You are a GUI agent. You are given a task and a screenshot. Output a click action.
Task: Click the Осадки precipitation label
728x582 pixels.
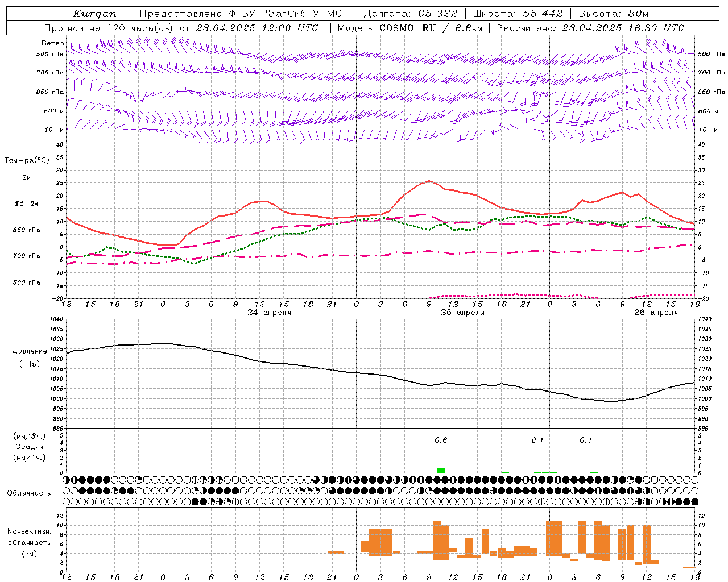(29, 447)
